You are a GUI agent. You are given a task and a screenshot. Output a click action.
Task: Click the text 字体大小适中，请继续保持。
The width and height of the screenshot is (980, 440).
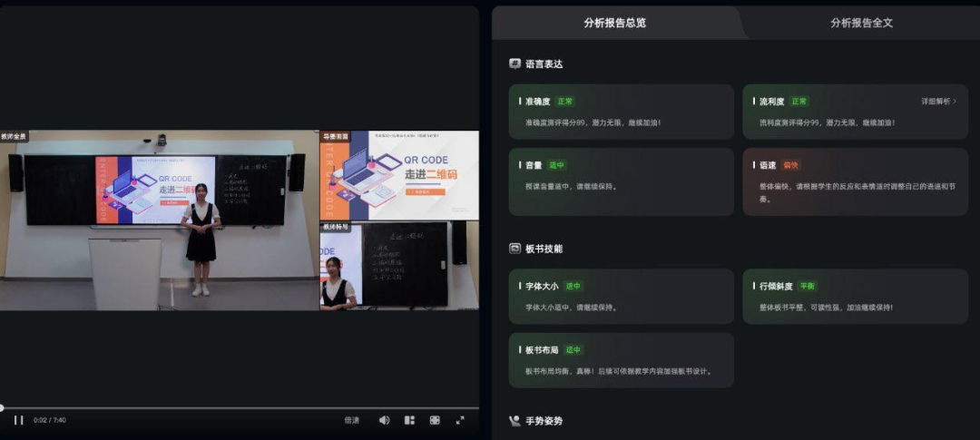[572, 308]
